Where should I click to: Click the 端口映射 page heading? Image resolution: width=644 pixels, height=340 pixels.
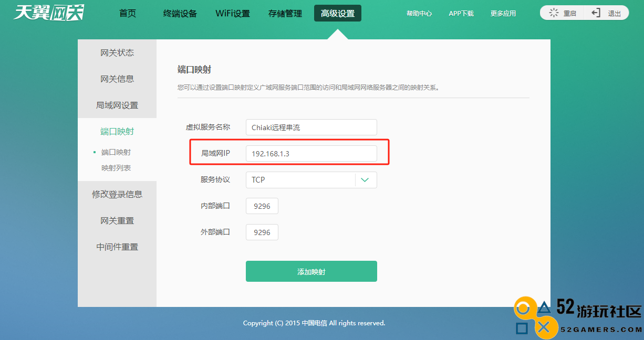(x=194, y=70)
